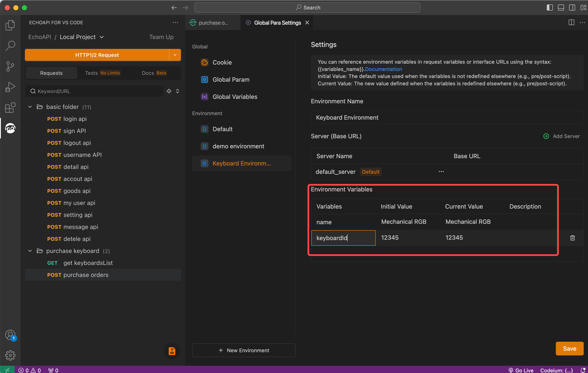588x373 pixels.
Task: Delete the keyboardId variable row
Action: (572, 238)
